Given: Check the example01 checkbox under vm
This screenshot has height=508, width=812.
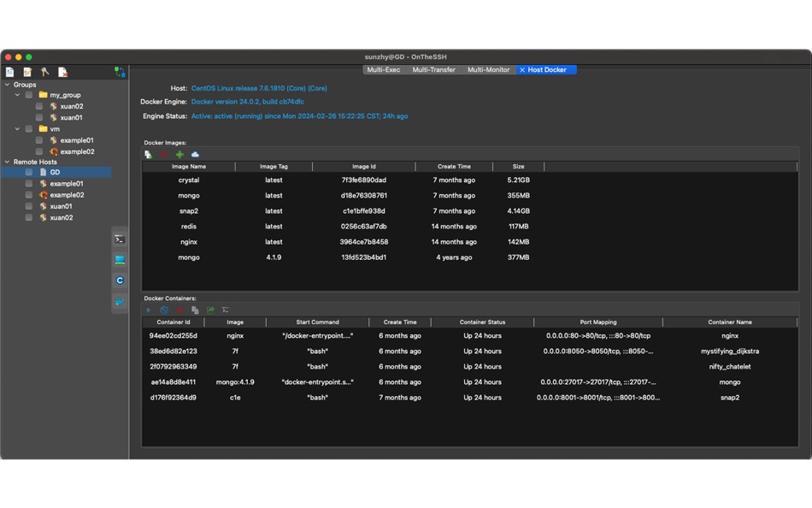Looking at the screenshot, I should (39, 140).
